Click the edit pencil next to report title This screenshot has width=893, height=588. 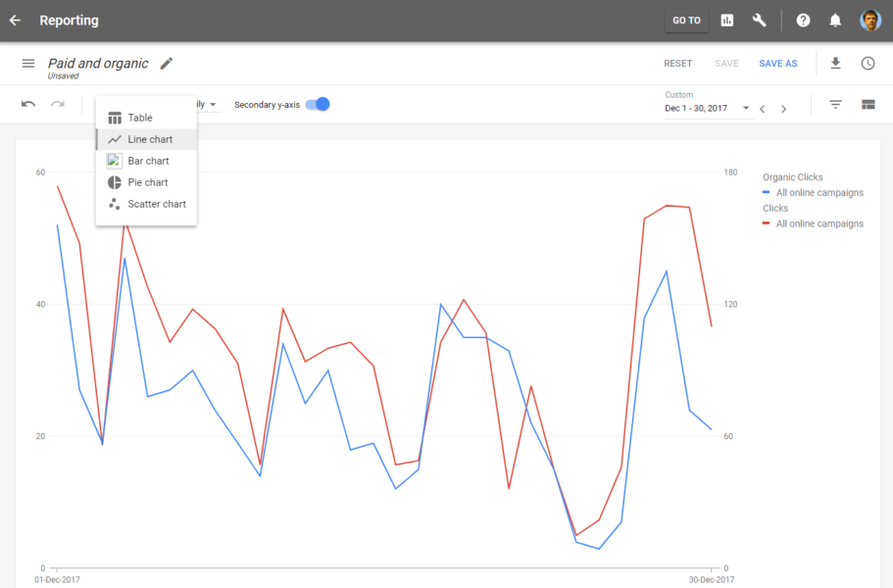click(x=165, y=62)
